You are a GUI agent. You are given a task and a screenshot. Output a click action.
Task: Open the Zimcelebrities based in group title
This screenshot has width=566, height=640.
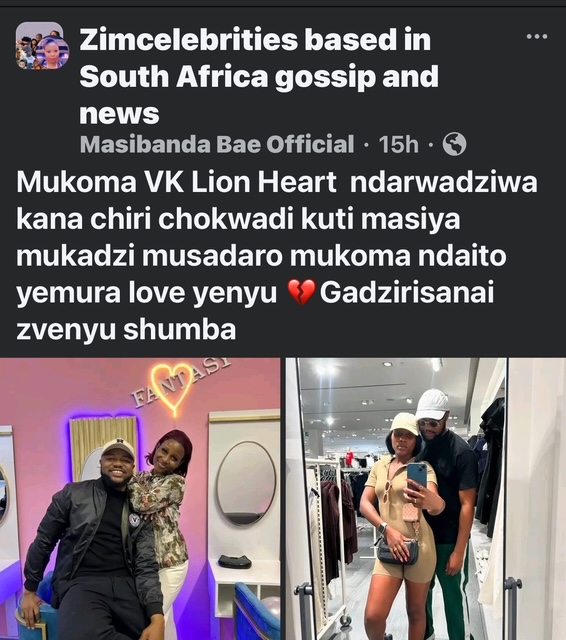[255, 40]
